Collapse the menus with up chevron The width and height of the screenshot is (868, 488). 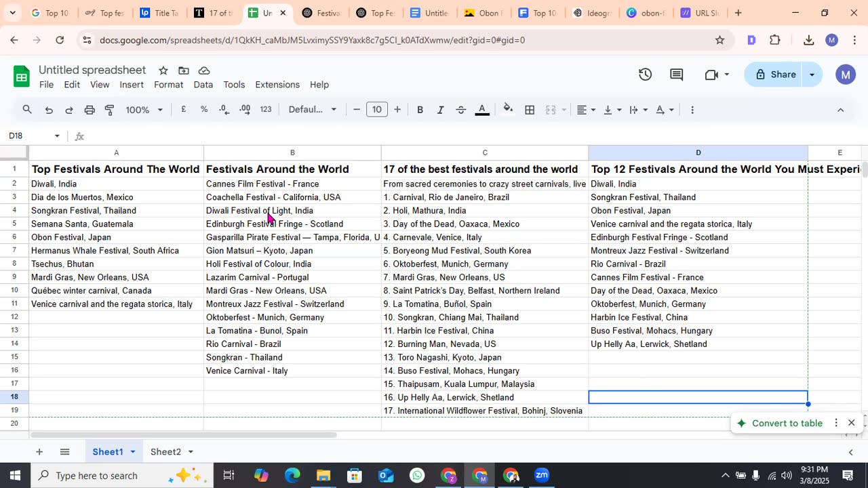(x=840, y=110)
